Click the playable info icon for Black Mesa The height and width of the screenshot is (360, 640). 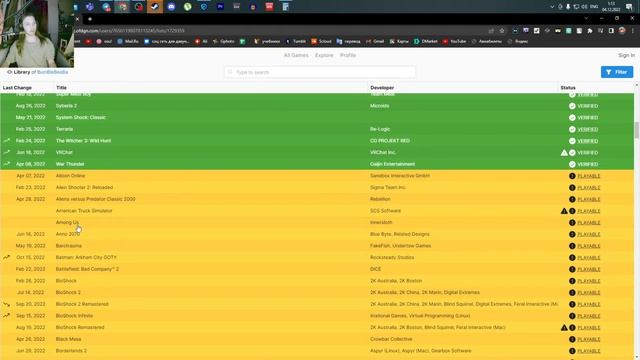click(x=572, y=340)
